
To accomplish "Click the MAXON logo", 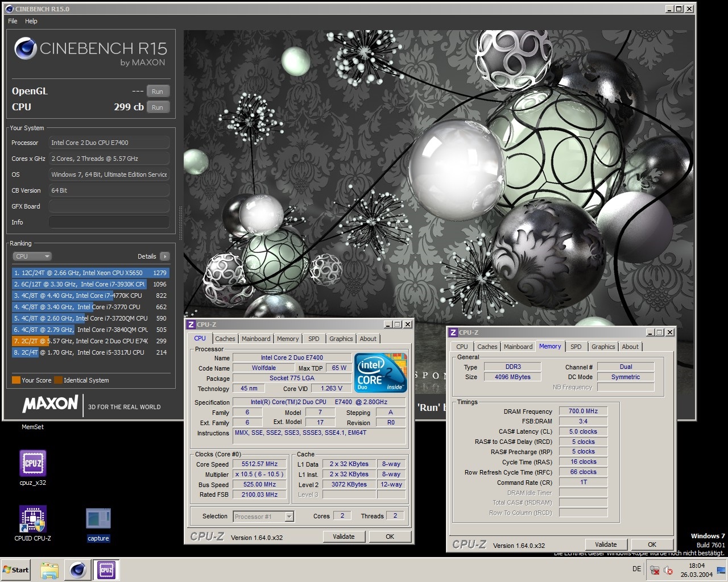I will (50, 404).
